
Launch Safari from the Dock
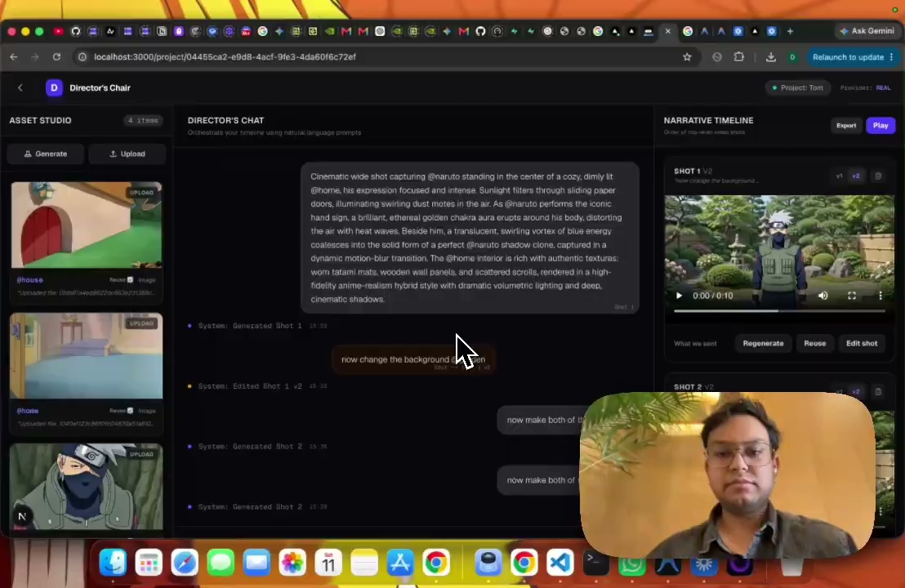coord(185,562)
